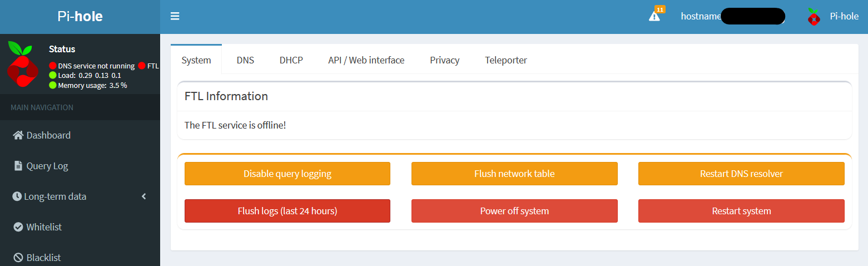Click the Power off system button

click(514, 211)
